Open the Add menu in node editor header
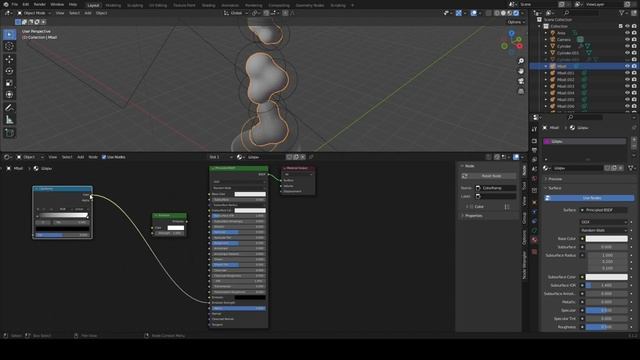Image resolution: width=640 pixels, height=360 pixels. pyautogui.click(x=81, y=157)
